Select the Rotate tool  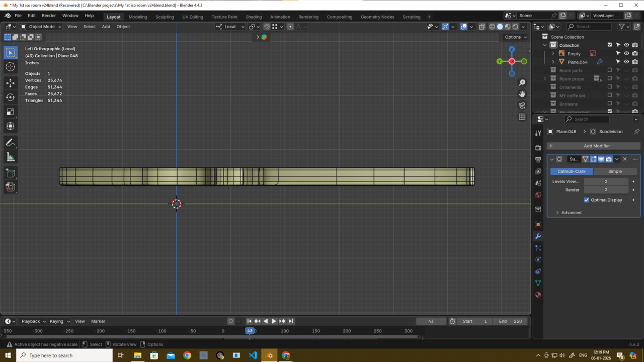[x=10, y=97]
